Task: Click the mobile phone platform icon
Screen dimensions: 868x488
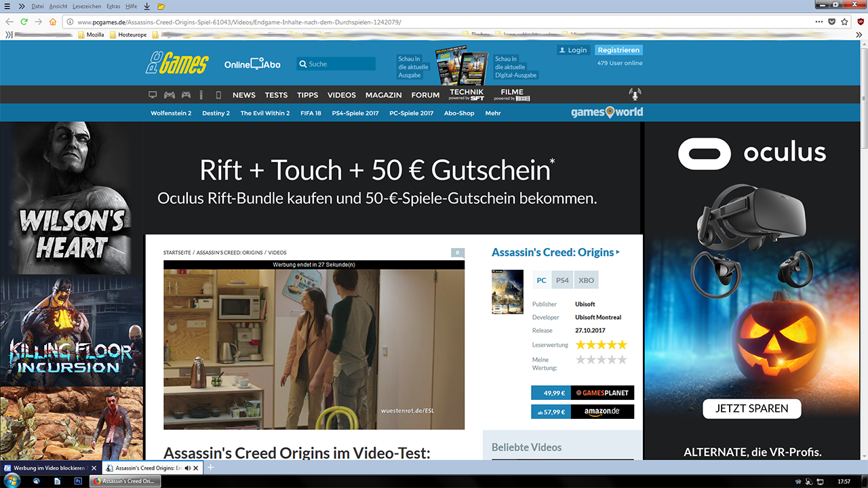Action: click(x=218, y=95)
